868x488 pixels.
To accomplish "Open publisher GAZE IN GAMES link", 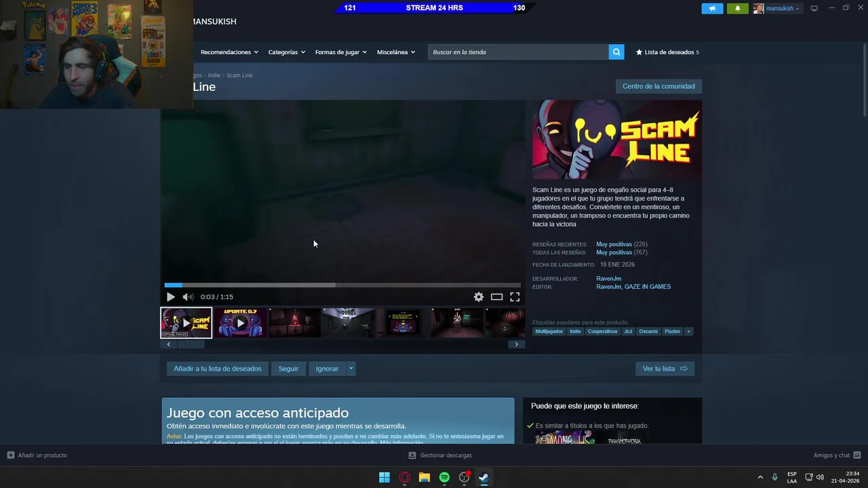I will tap(647, 287).
